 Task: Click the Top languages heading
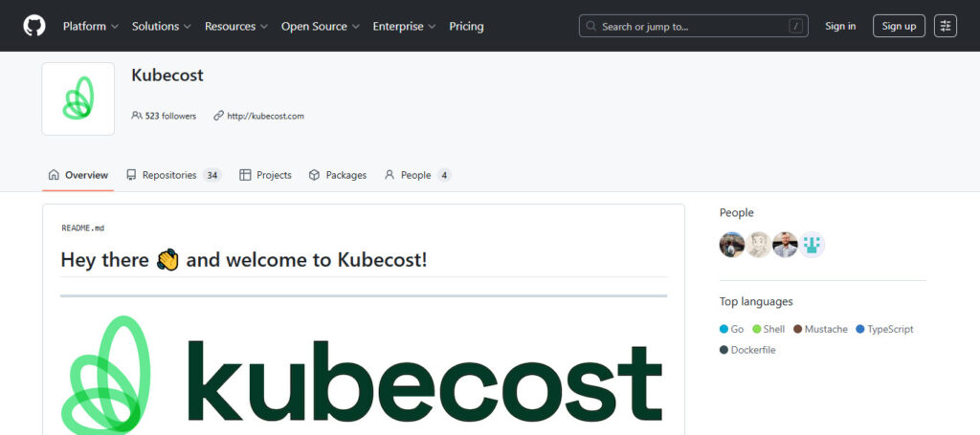[756, 302]
